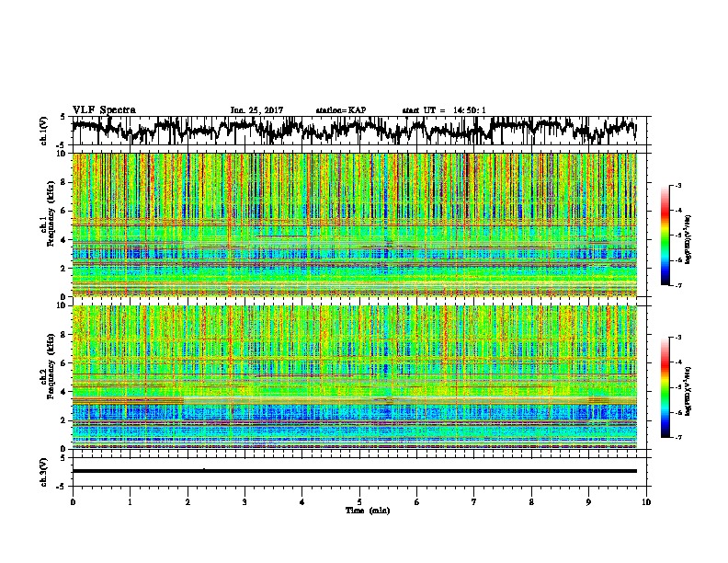Click the "7" tick on time axis
Image resolution: width=728 pixels, height=563 pixels.
(474, 502)
